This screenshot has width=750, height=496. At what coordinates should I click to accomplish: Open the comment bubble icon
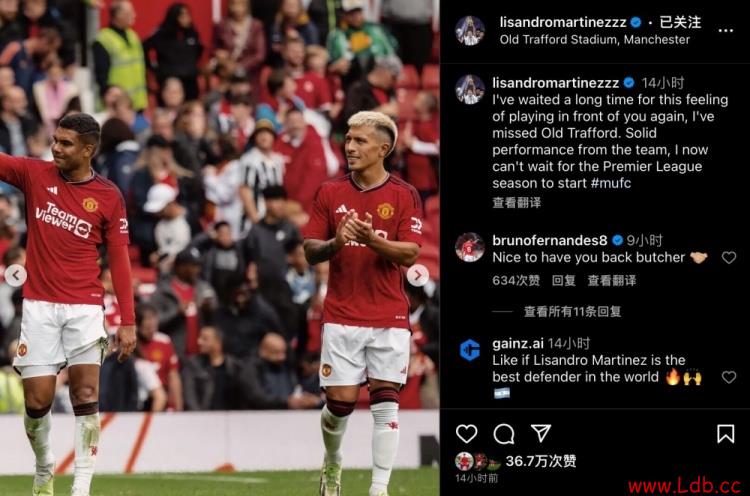[504, 434]
